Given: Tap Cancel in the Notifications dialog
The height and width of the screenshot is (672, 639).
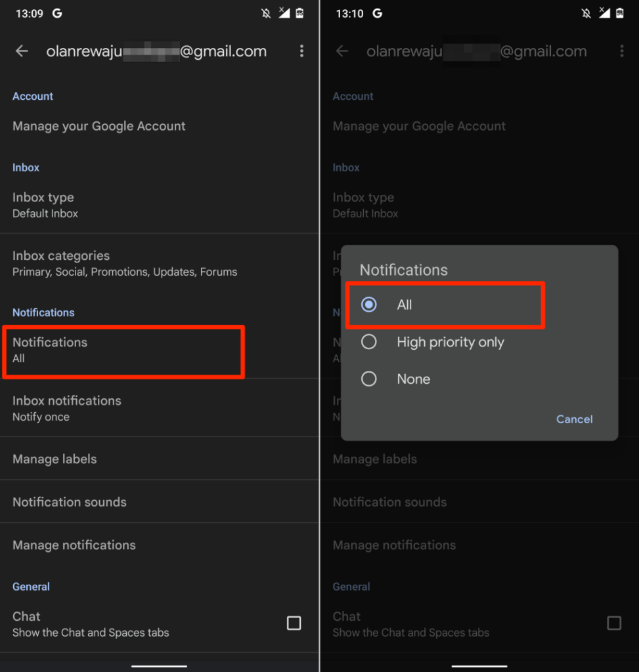Looking at the screenshot, I should pyautogui.click(x=574, y=419).
